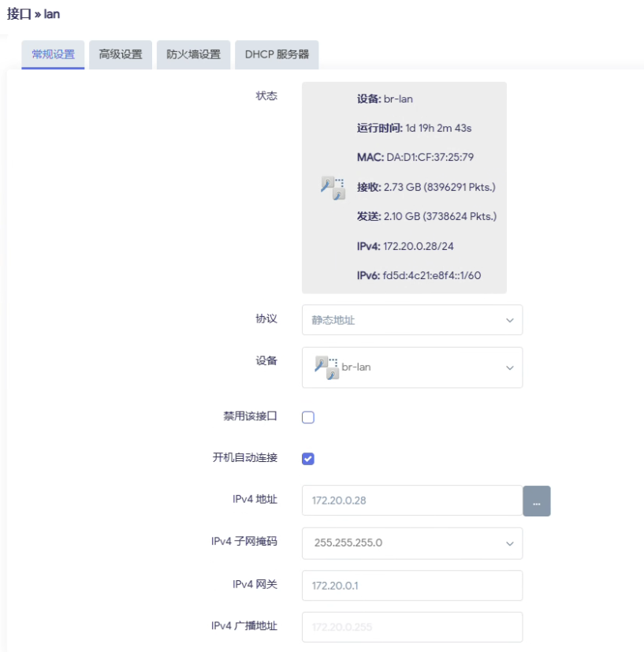Click the 接收 traffic statistics line
Image resolution: width=644 pixels, height=652 pixels.
(426, 187)
